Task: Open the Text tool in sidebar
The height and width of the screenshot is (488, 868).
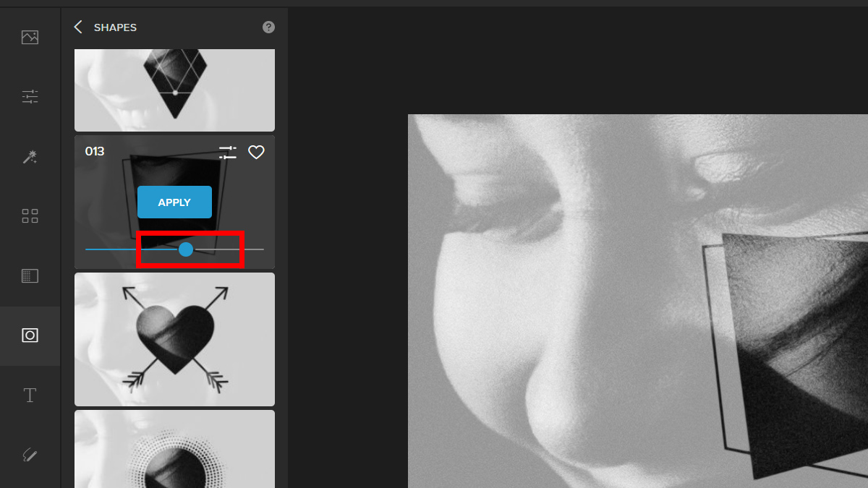Action: click(30, 395)
